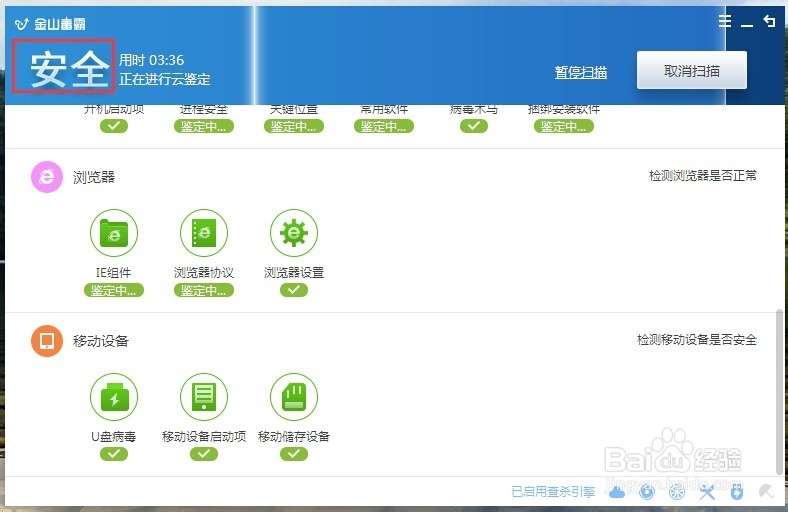Click the return-arrow icon in title bar
788x512 pixels.
(x=769, y=21)
